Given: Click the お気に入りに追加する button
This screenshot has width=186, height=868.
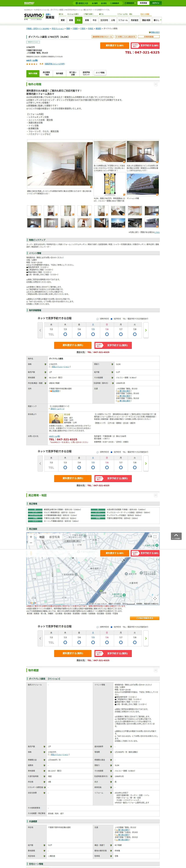Looking at the screenshot, I should point(125,37).
